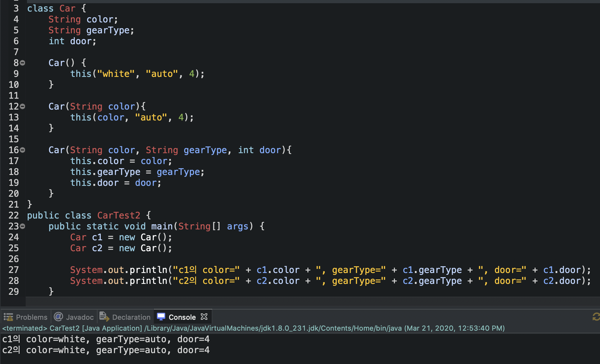Click the String gearType field declaration on line 5
Screen dimensions: 600x364
pyautogui.click(x=91, y=30)
